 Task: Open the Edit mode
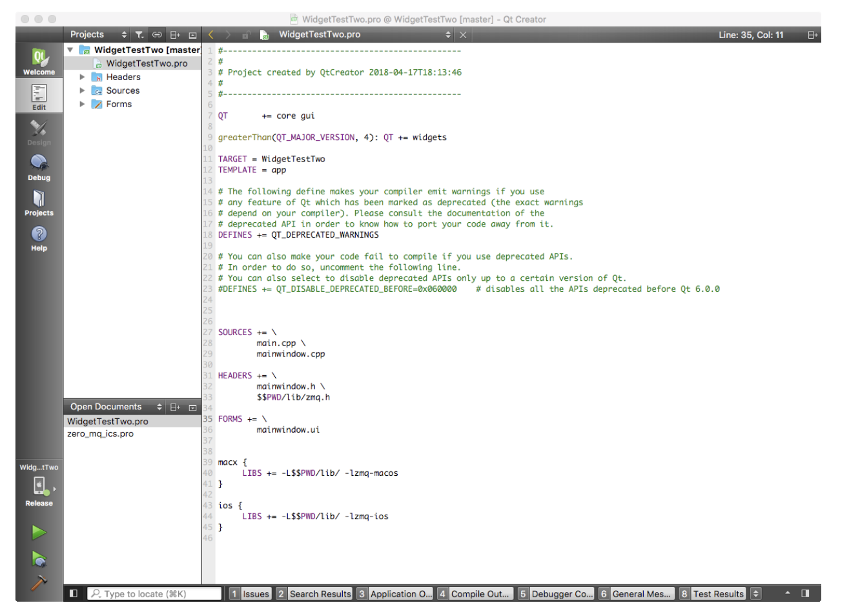[39, 95]
